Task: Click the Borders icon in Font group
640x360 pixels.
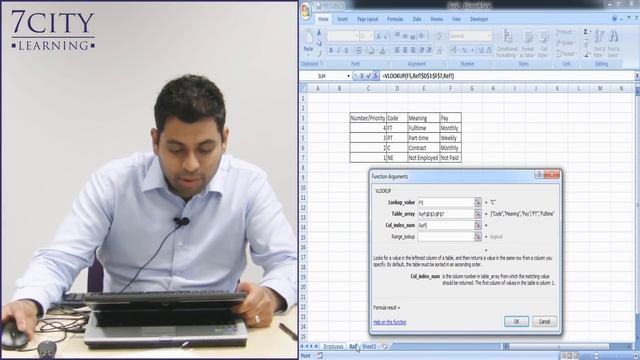Action: (359, 51)
